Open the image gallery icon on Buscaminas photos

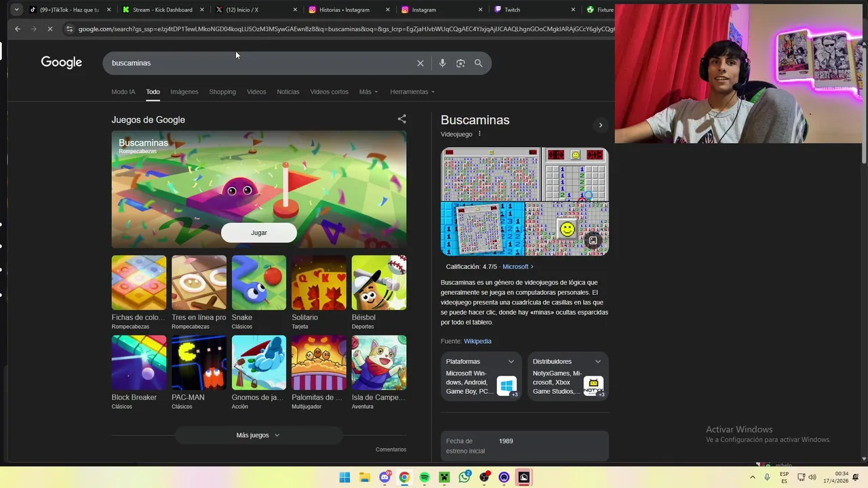pyautogui.click(x=593, y=240)
